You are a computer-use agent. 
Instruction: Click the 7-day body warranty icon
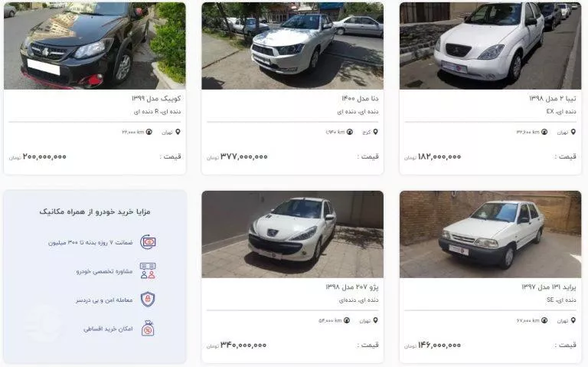(x=148, y=242)
